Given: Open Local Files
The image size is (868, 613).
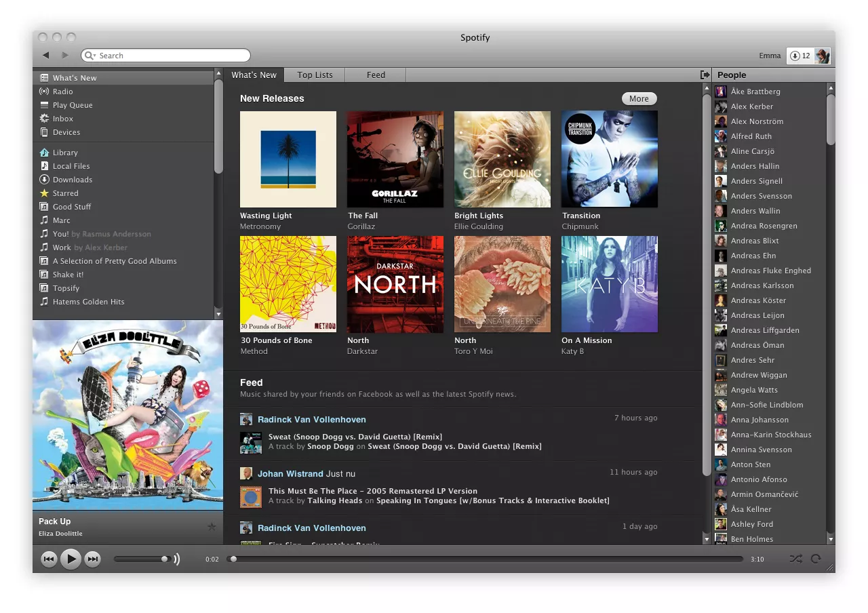Looking at the screenshot, I should point(70,165).
